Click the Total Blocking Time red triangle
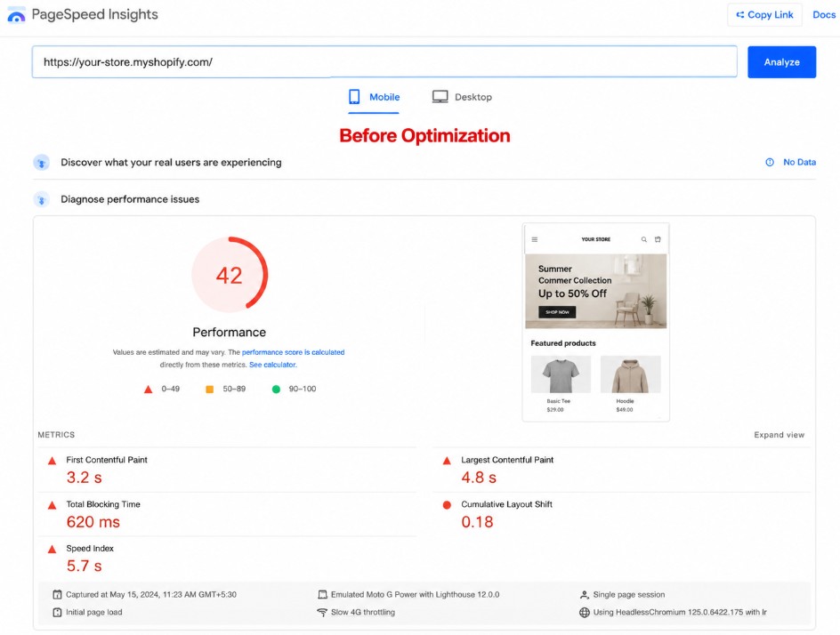 (52, 505)
